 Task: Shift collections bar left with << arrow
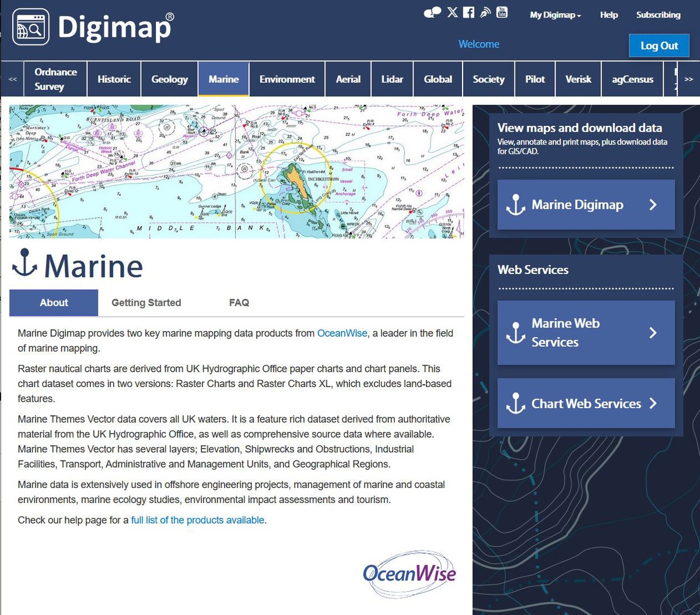(13, 79)
